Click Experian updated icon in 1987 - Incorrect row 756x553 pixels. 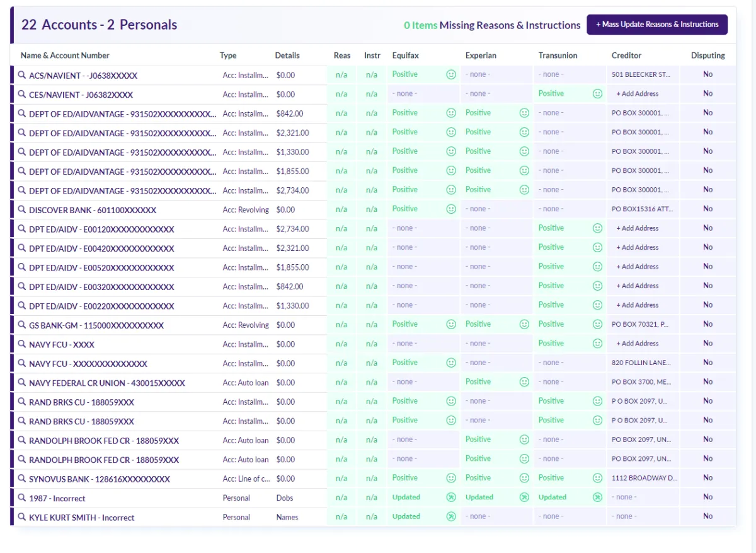click(x=524, y=498)
